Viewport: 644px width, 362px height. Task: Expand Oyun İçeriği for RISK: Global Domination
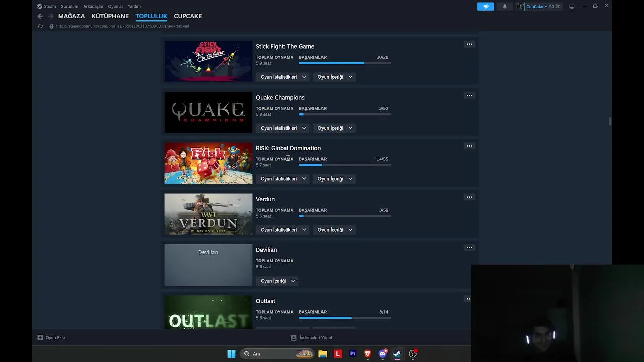point(335,179)
